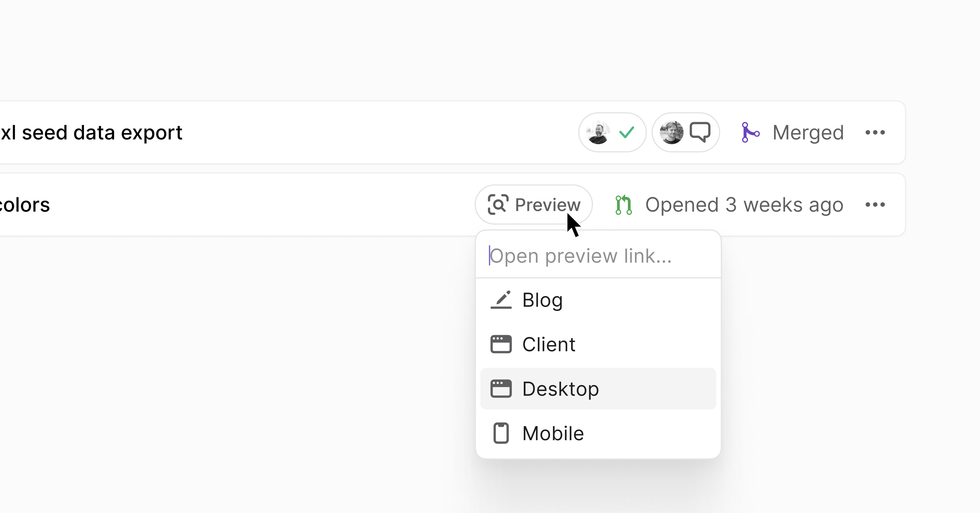Open the Preview dropdown button

(533, 205)
